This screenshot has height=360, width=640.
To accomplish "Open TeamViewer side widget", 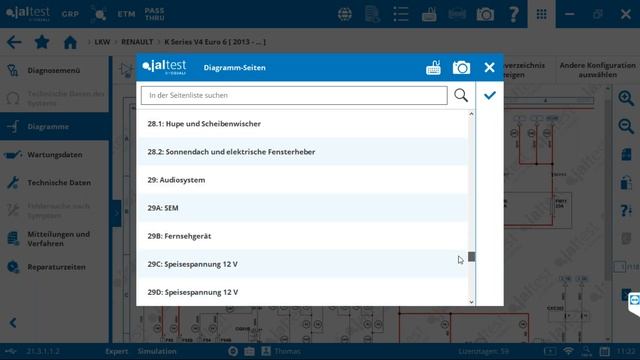I will tap(634, 301).
